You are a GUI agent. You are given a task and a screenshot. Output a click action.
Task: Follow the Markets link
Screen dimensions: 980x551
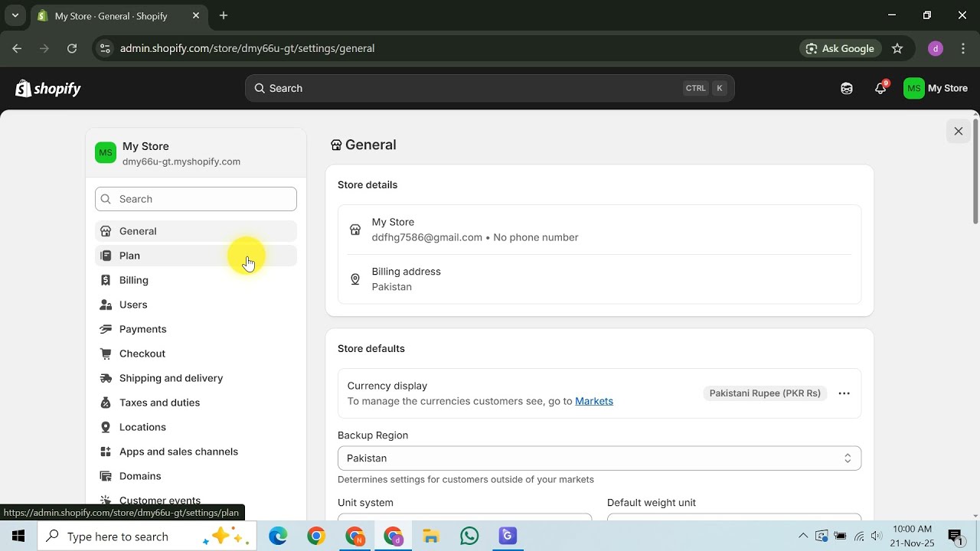pyautogui.click(x=594, y=401)
